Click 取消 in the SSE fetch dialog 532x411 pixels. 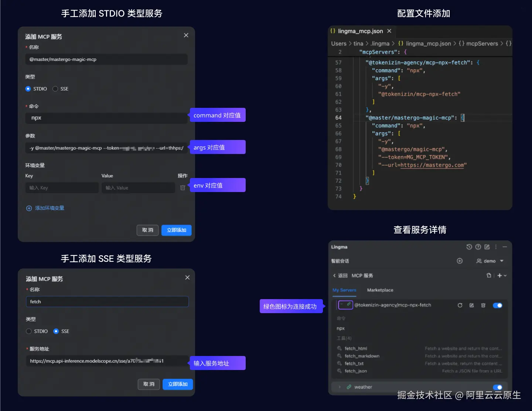[x=149, y=384]
